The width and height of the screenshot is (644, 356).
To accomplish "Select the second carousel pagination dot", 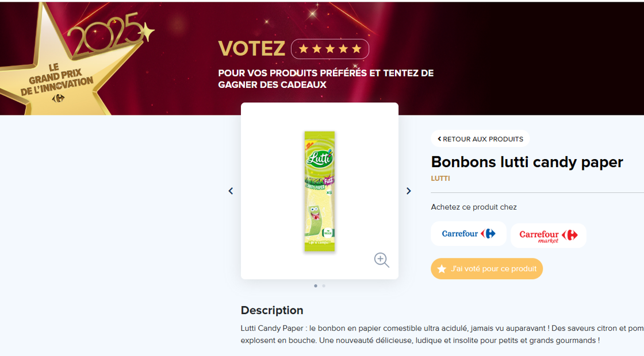I will 324,285.
